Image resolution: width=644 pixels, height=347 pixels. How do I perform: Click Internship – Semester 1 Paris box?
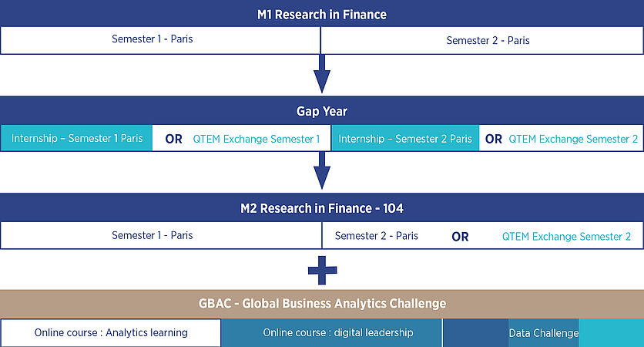tap(77, 139)
